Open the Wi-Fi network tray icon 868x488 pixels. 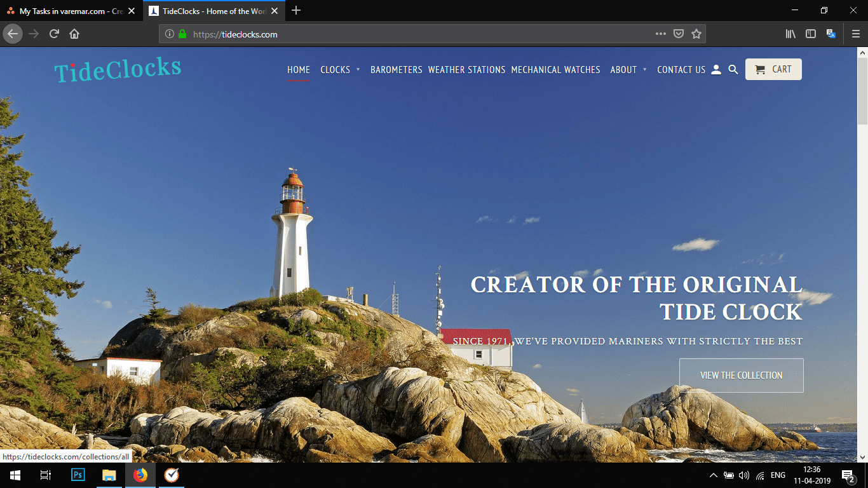click(x=760, y=475)
